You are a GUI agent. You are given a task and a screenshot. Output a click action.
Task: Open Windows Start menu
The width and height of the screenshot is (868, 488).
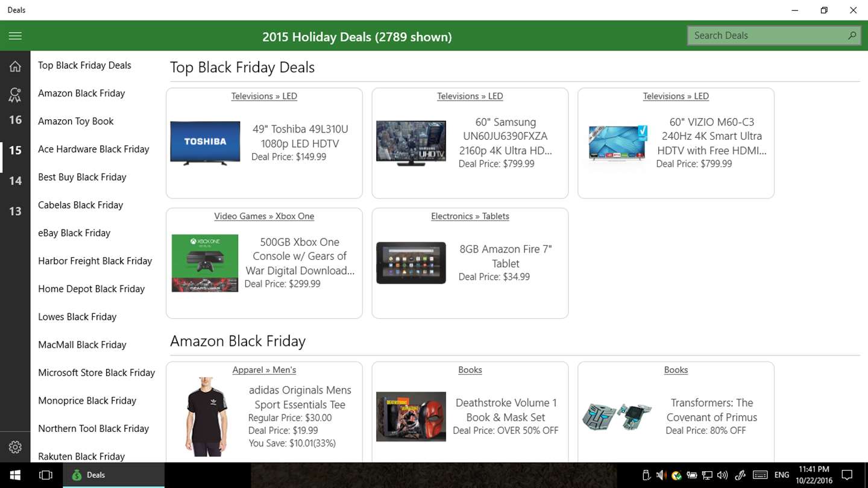(15, 475)
